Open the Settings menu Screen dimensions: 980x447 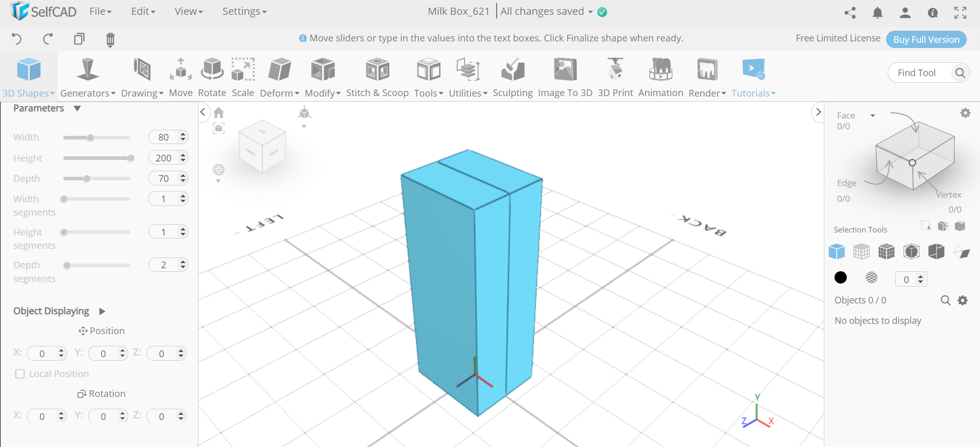click(x=244, y=11)
